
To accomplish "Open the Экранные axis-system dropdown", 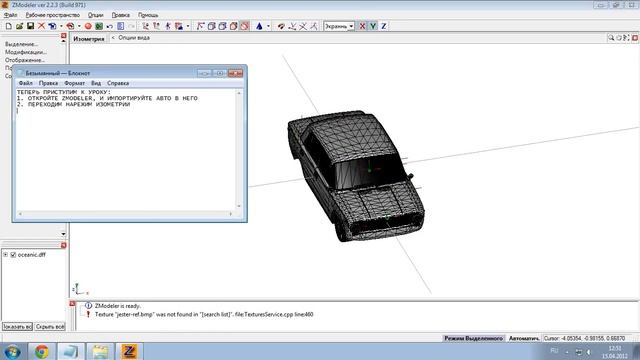I will coord(339,26).
